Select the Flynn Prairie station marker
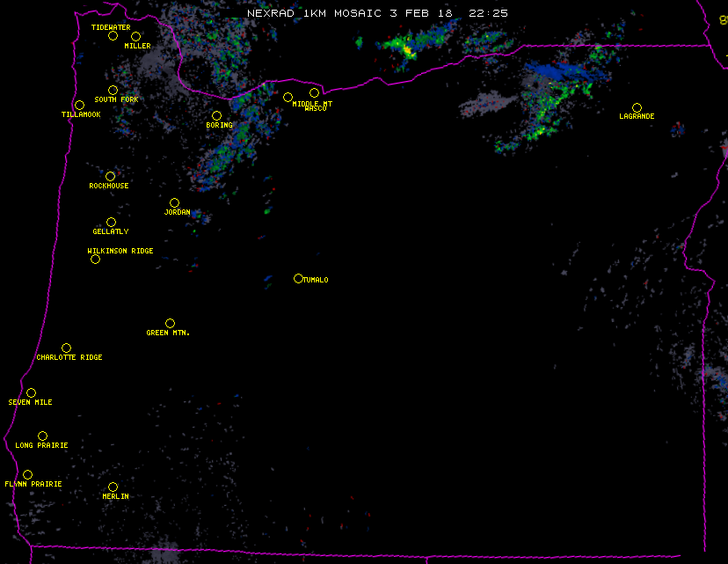Screen dimensions: 728x564 point(27,475)
